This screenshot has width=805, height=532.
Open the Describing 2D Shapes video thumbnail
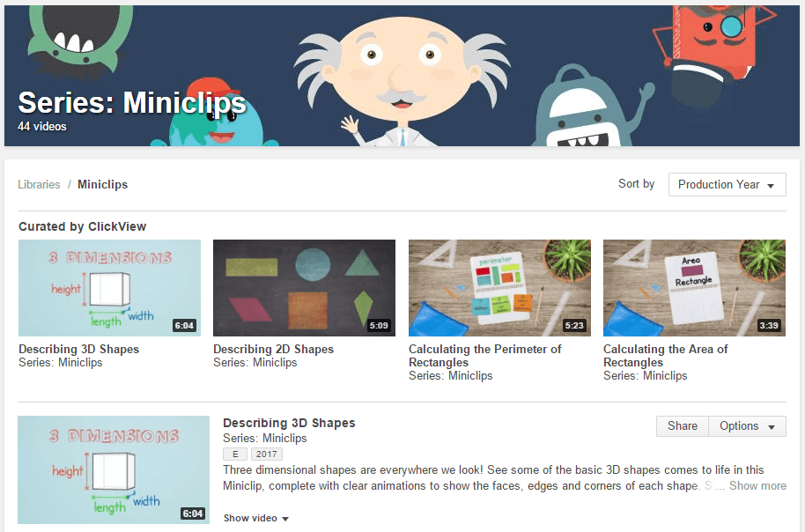[304, 288]
